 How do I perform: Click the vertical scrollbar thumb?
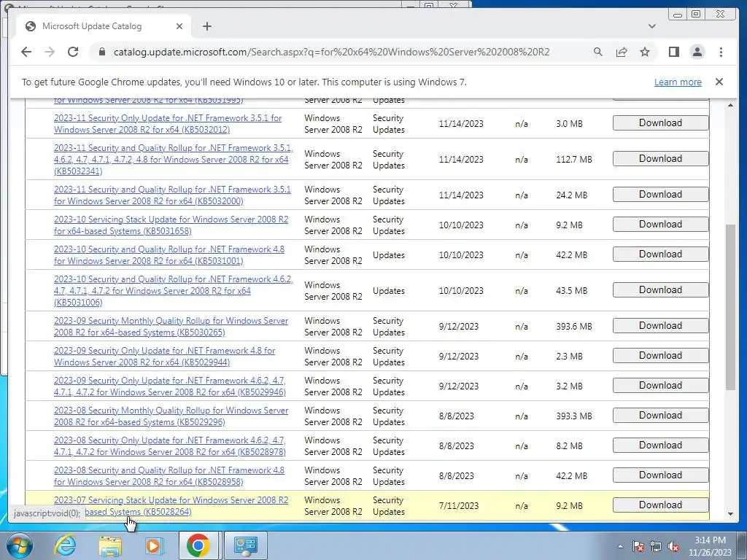pos(731,307)
